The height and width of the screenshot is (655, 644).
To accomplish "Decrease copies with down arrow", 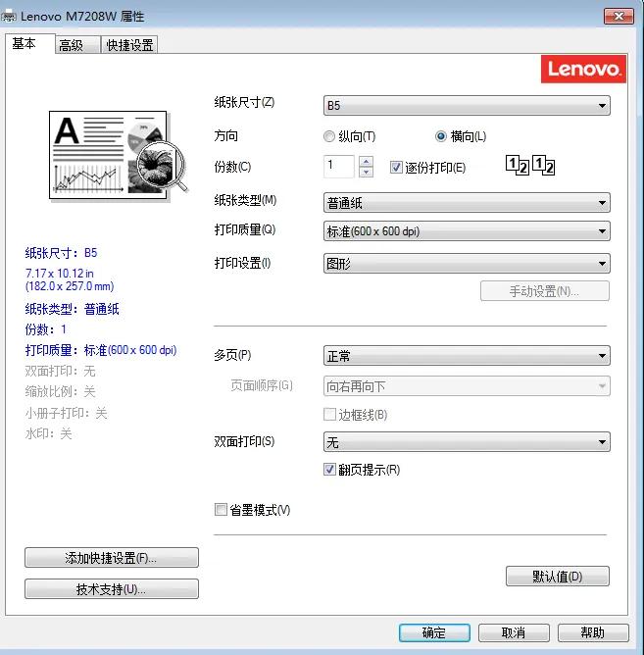I will tap(366, 172).
